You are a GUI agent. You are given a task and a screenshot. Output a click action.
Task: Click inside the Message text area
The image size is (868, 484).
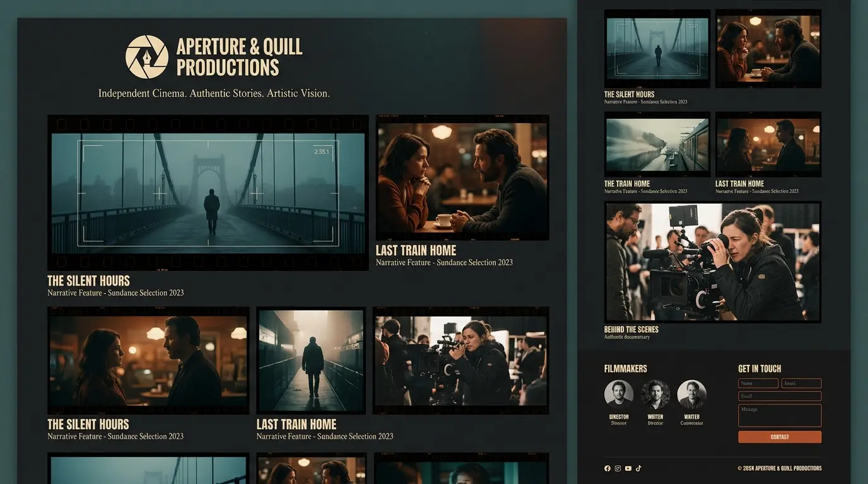click(780, 416)
